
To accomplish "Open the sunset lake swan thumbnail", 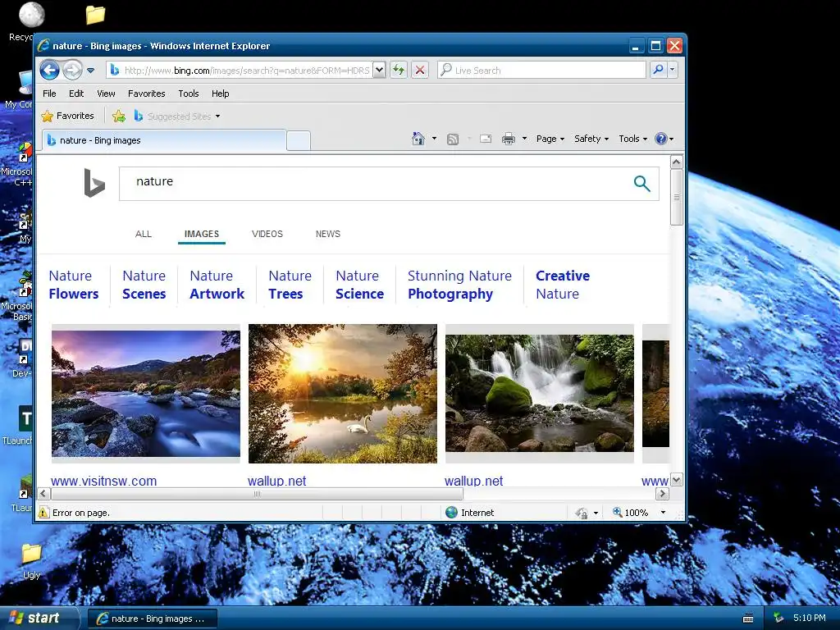I will 343,393.
